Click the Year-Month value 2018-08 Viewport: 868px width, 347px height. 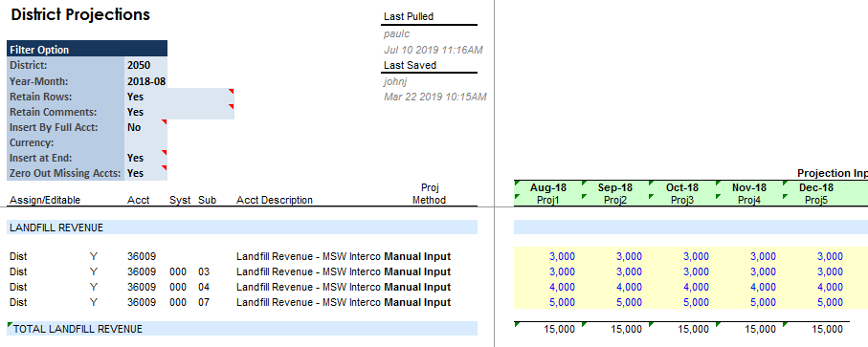pyautogui.click(x=146, y=81)
